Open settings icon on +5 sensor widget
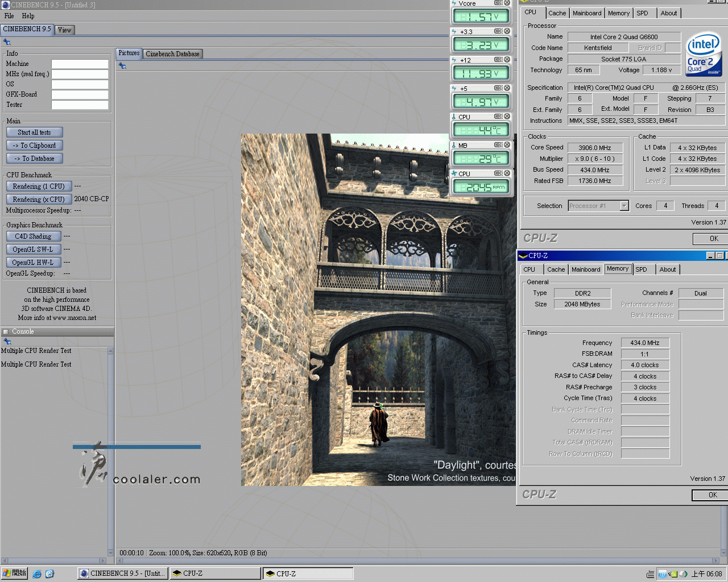The height and width of the screenshot is (582, 728). [x=498, y=88]
